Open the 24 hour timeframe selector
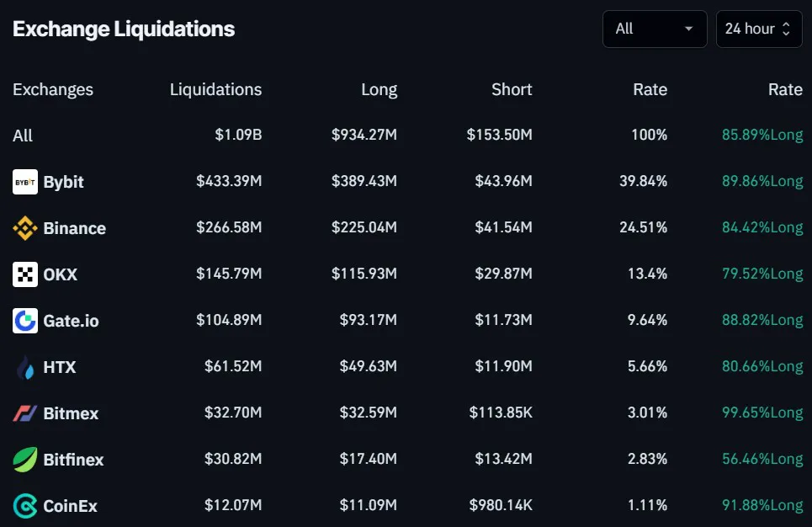812x527 pixels. pyautogui.click(x=758, y=29)
